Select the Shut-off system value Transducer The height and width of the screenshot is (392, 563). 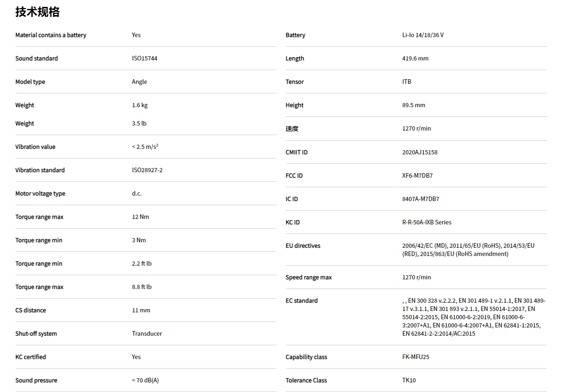[147, 334]
